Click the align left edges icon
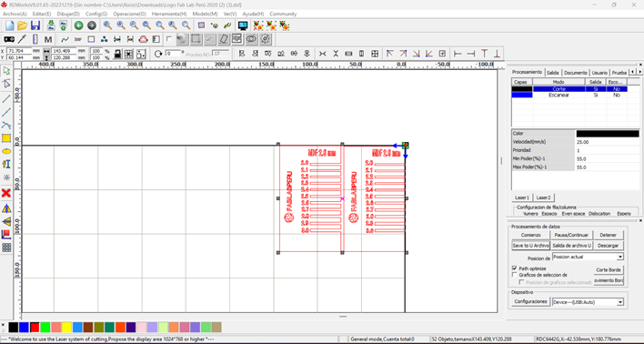Screen dimensions: 644x344 point(242,54)
